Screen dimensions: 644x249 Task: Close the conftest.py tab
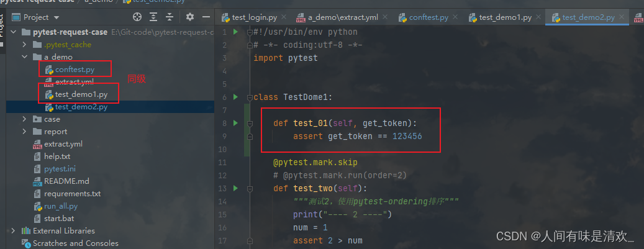(455, 17)
